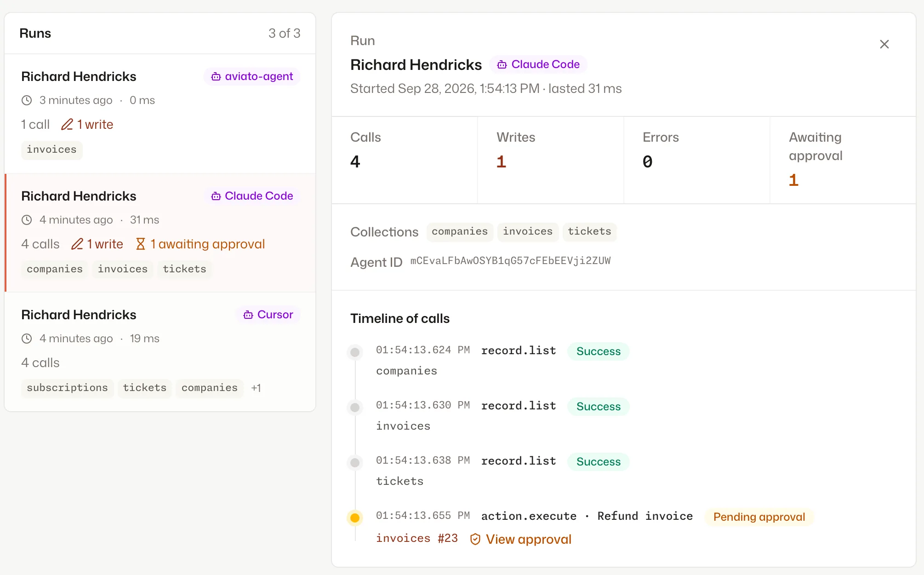This screenshot has width=924, height=575.
Task: Click Success badge on invoices record.list call
Action: point(599,407)
